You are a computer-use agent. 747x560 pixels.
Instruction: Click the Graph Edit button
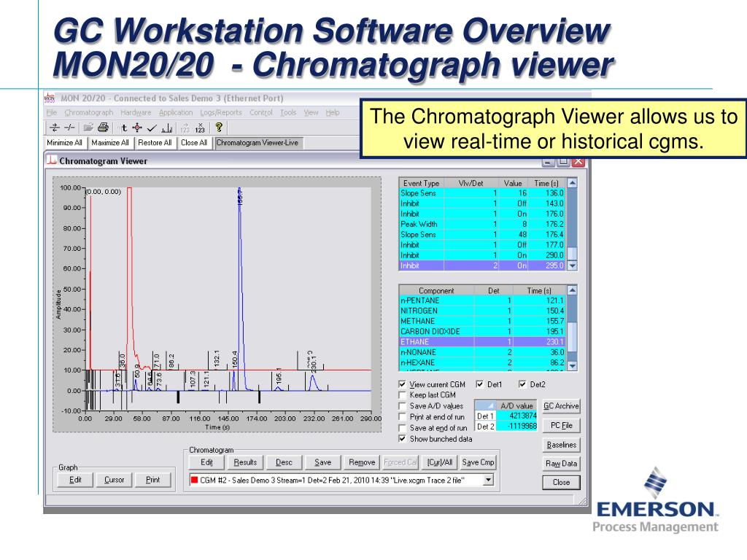point(75,480)
